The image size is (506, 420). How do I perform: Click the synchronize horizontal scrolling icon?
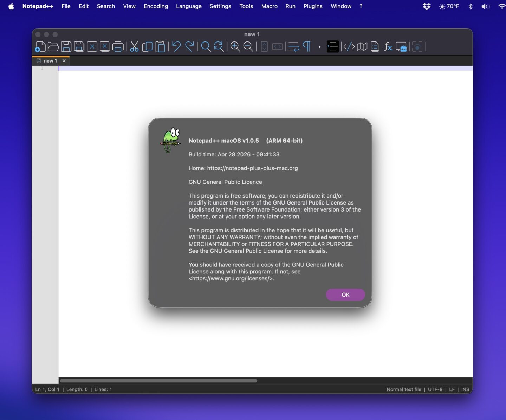coord(277,47)
